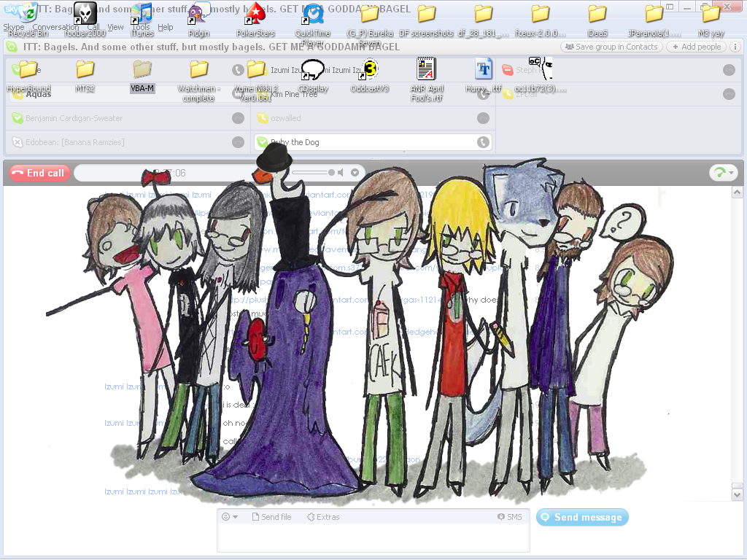Viewport: 747px width, 560px height.
Task: Open the View menu
Action: (116, 28)
